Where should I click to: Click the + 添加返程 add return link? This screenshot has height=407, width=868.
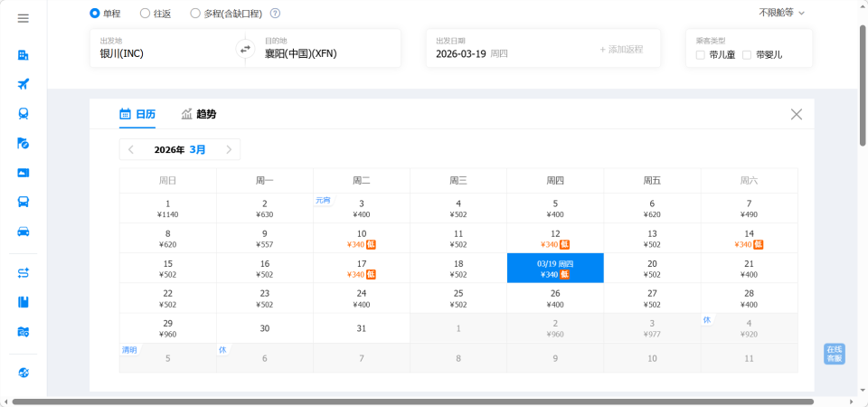pyautogui.click(x=621, y=49)
